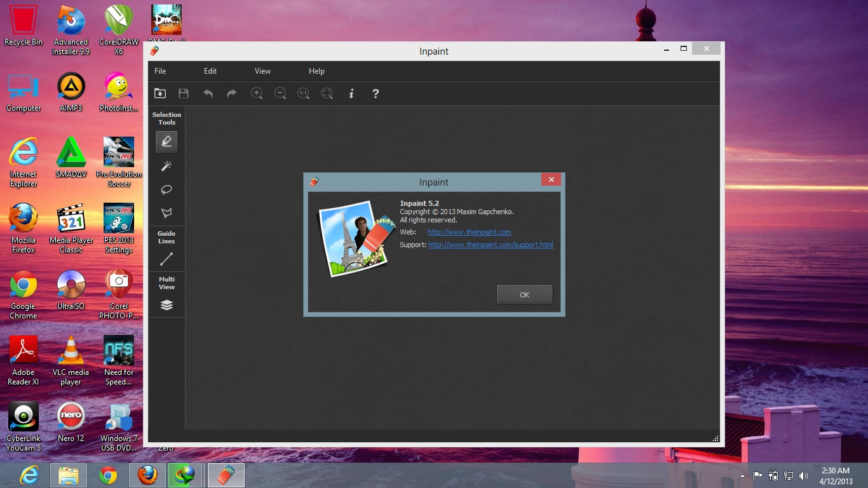868x488 pixels.
Task: Click the PES 2013 Settings desktop icon
Action: coord(119,229)
